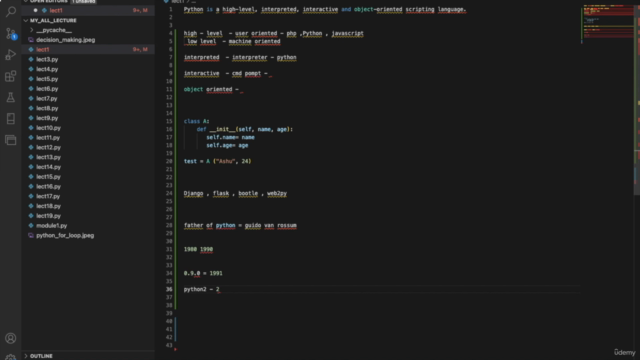Open decision_making.jpeg file
The image size is (640, 360).
click(65, 40)
